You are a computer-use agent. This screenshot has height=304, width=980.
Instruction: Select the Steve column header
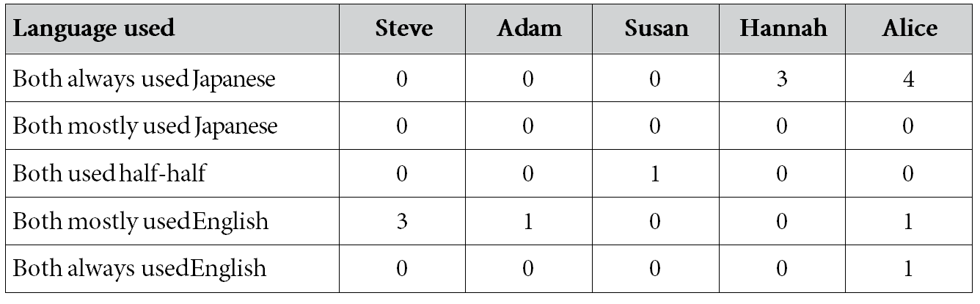pos(403,29)
